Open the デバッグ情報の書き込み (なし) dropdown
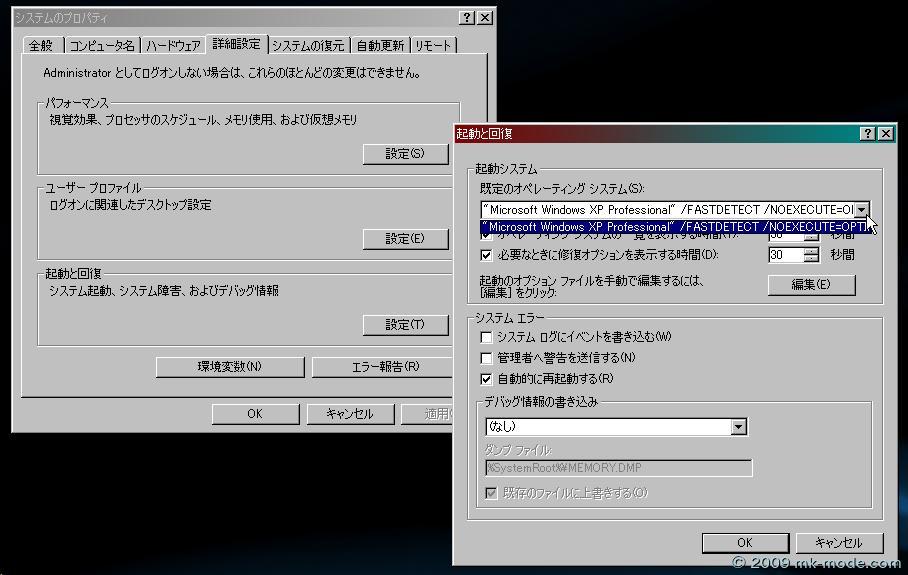This screenshot has height=575, width=908. click(738, 427)
